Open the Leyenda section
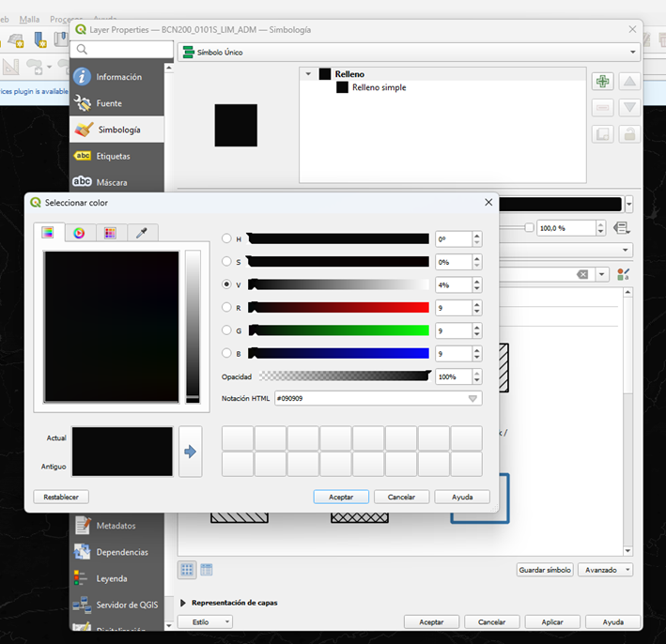Viewport: 666px width, 644px height. (x=116, y=578)
